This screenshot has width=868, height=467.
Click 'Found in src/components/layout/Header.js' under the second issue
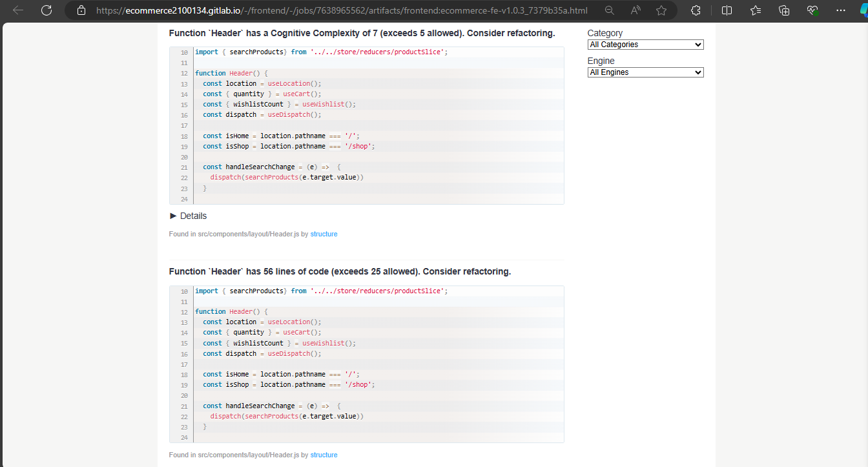[x=234, y=455]
